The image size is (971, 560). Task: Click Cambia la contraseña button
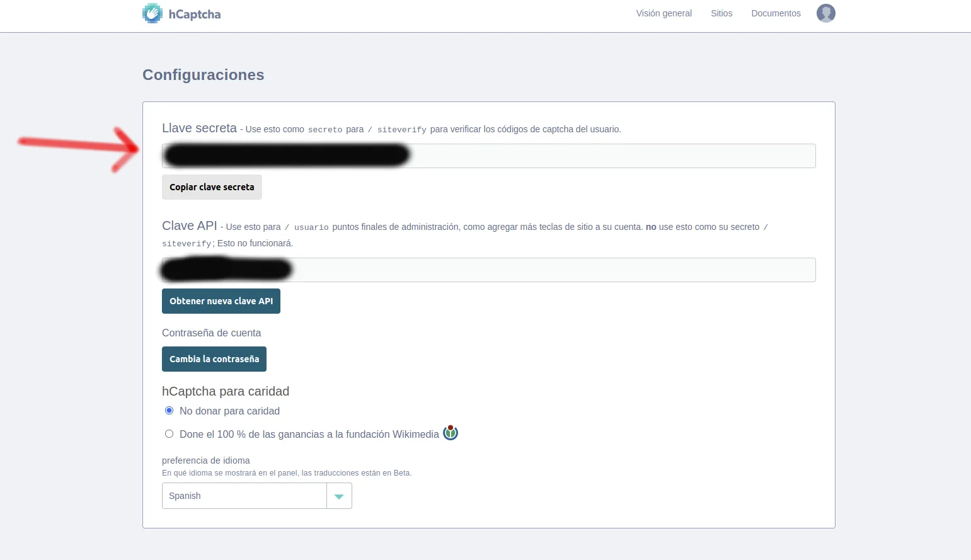tap(214, 359)
